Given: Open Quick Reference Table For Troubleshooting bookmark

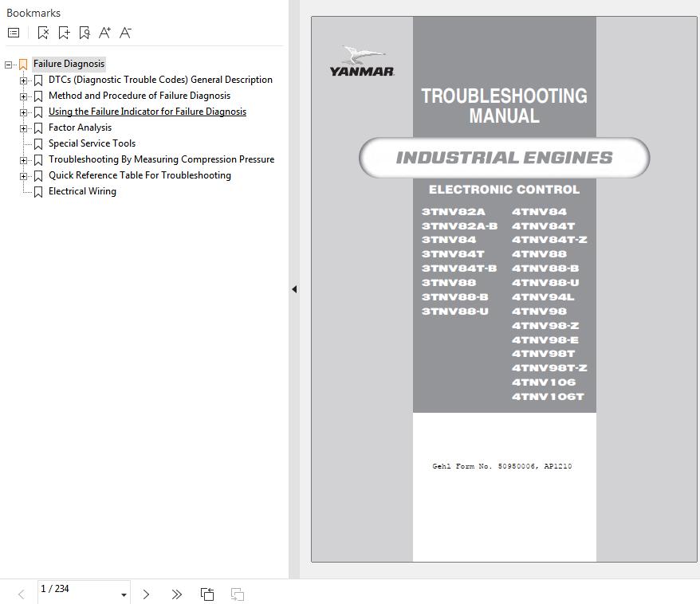Looking at the screenshot, I should [140, 175].
